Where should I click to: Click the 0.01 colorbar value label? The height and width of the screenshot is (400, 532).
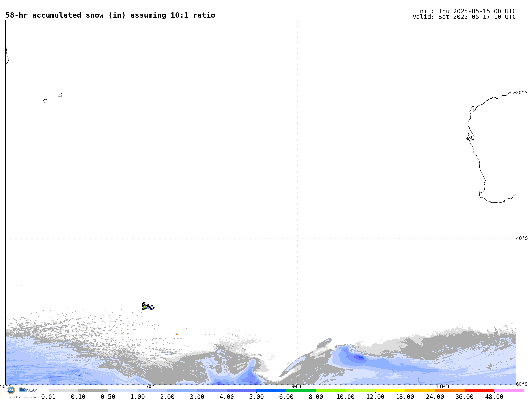coord(49,397)
